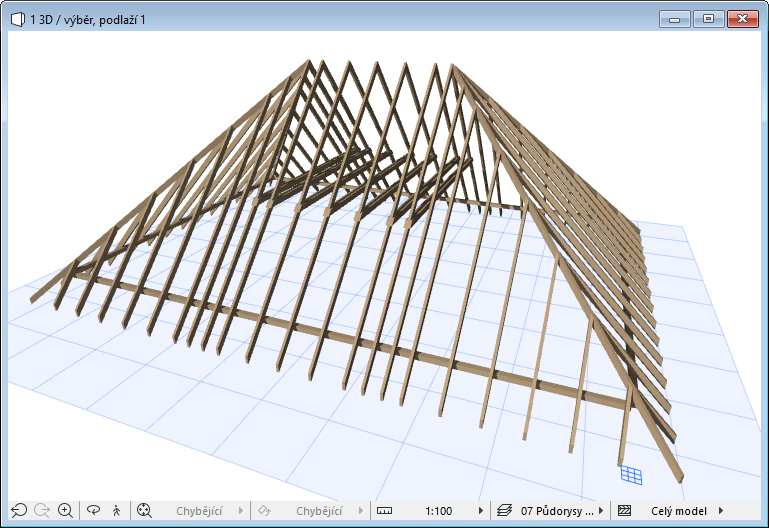Close the 3D window
This screenshot has width=769, height=528.
(743, 19)
